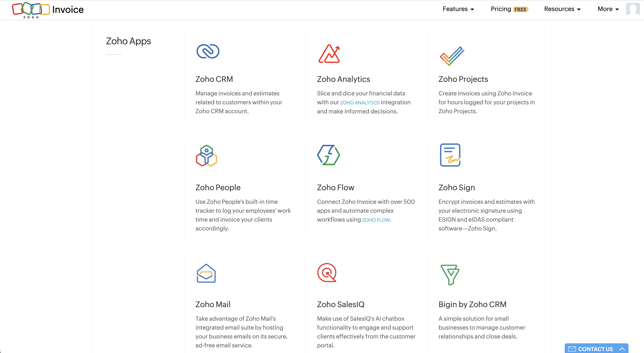The width and height of the screenshot is (644, 353).
Task: Click the "A simple solution for small" description
Action: pos(482,327)
